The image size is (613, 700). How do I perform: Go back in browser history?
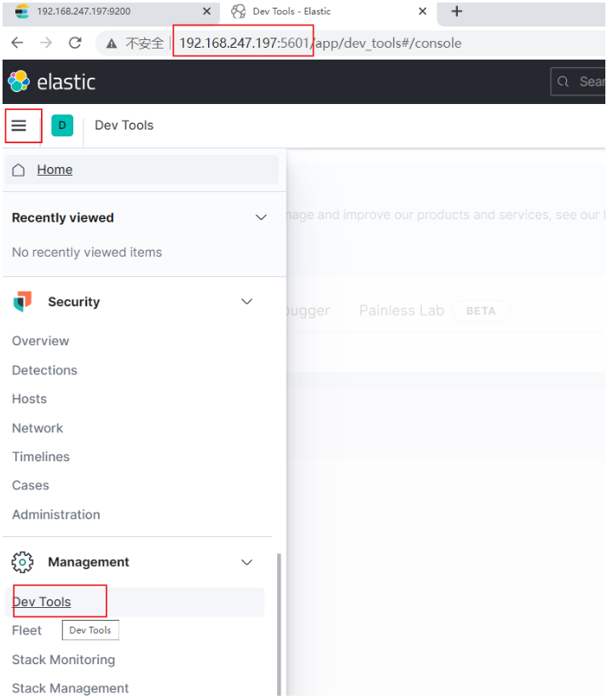[x=17, y=43]
